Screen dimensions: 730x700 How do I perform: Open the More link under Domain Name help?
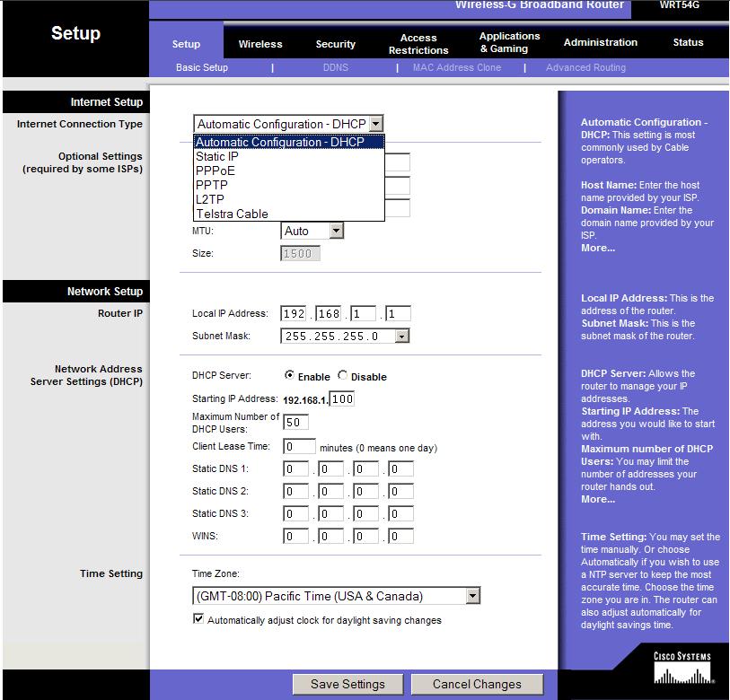tap(598, 248)
